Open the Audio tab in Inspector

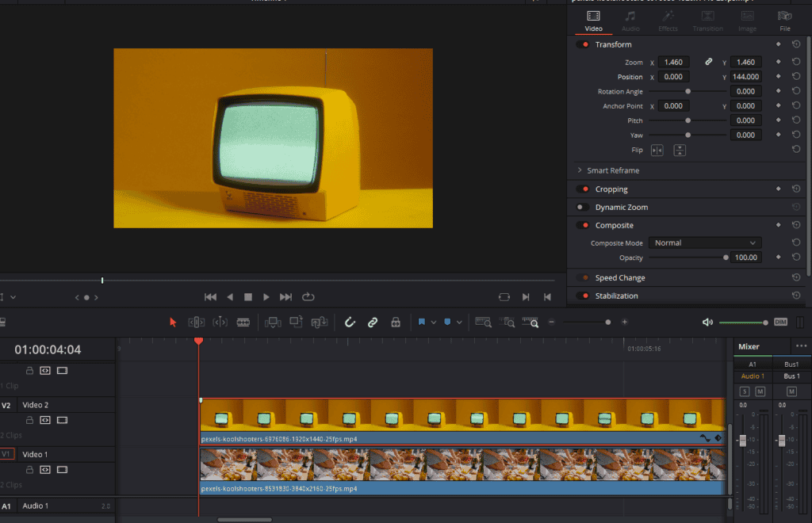coord(630,21)
